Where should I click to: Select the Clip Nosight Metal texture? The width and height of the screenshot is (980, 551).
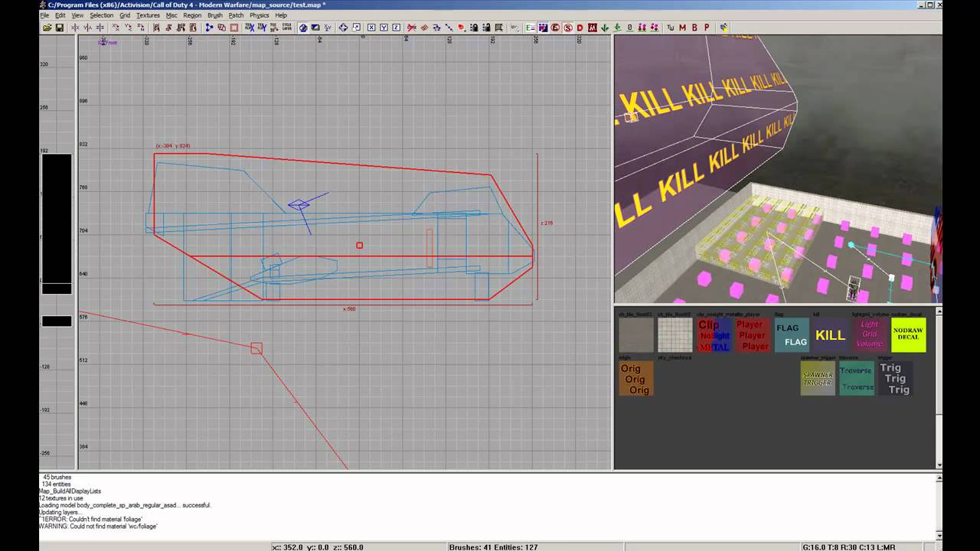714,335
